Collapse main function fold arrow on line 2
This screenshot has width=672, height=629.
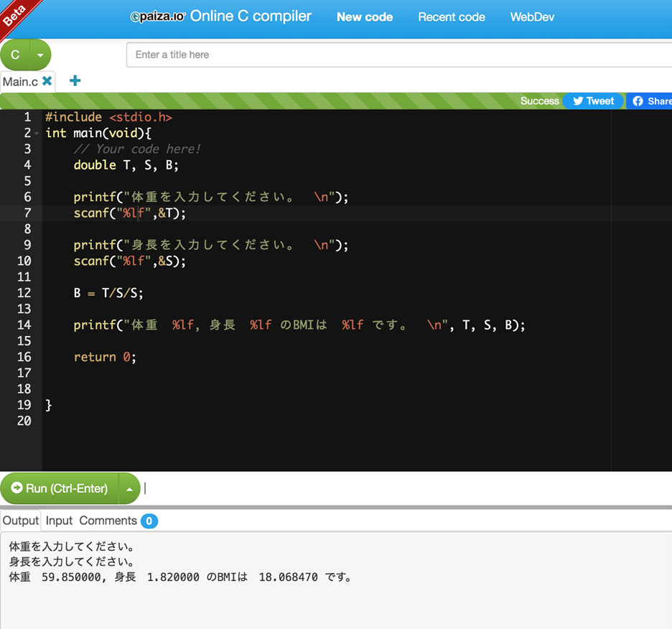pos(37,134)
